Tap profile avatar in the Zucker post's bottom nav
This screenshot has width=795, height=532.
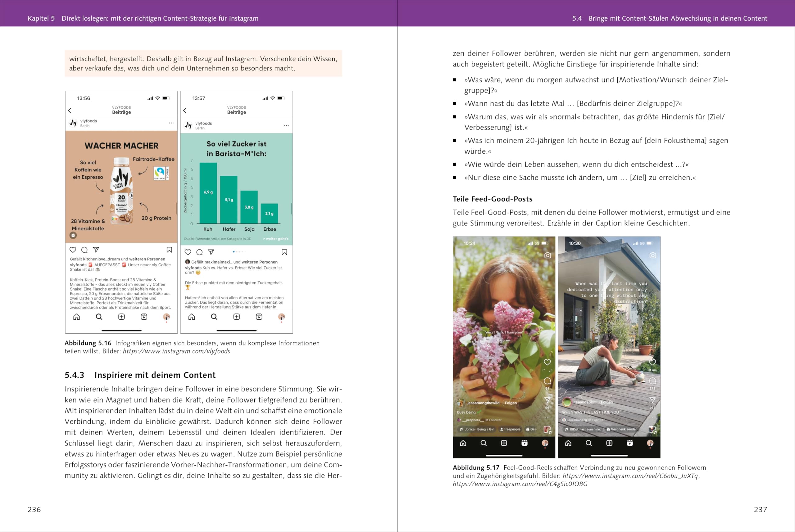coord(281,317)
